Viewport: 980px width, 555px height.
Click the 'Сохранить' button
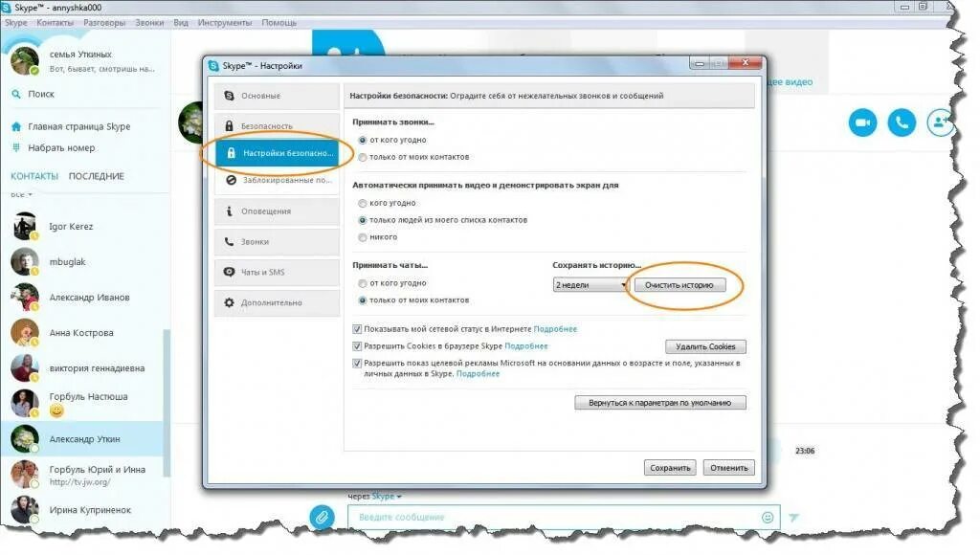coord(670,468)
